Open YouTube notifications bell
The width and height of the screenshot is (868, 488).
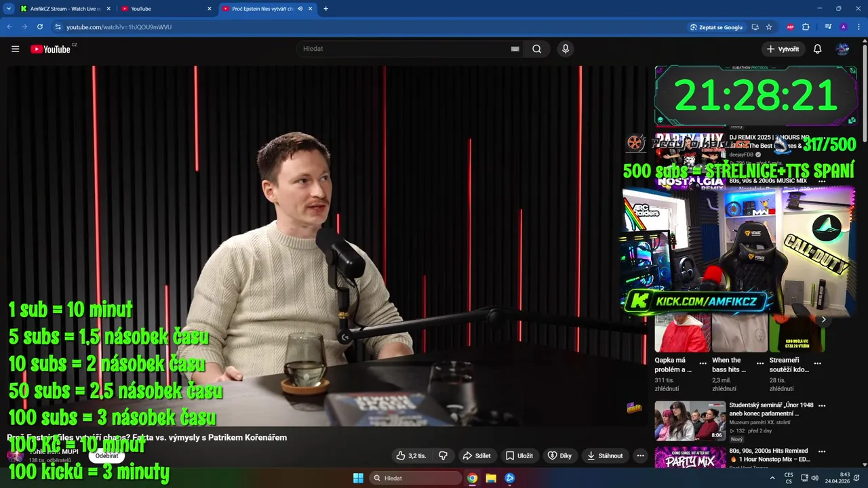click(817, 49)
